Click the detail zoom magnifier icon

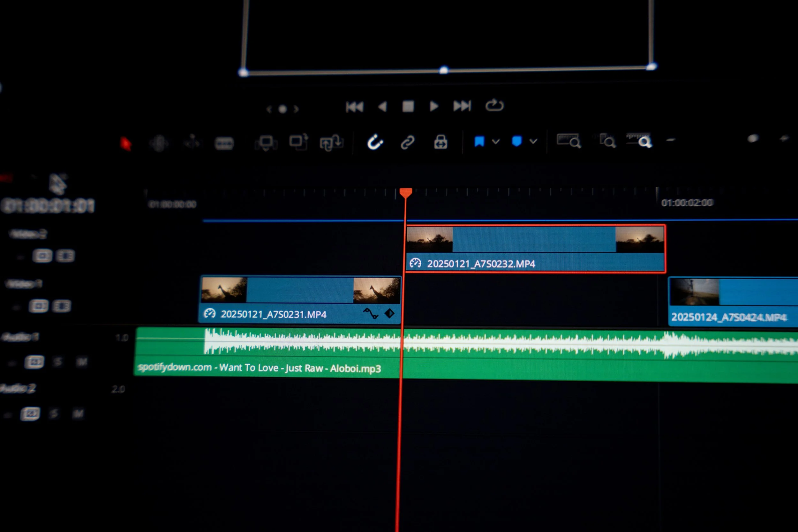(607, 141)
